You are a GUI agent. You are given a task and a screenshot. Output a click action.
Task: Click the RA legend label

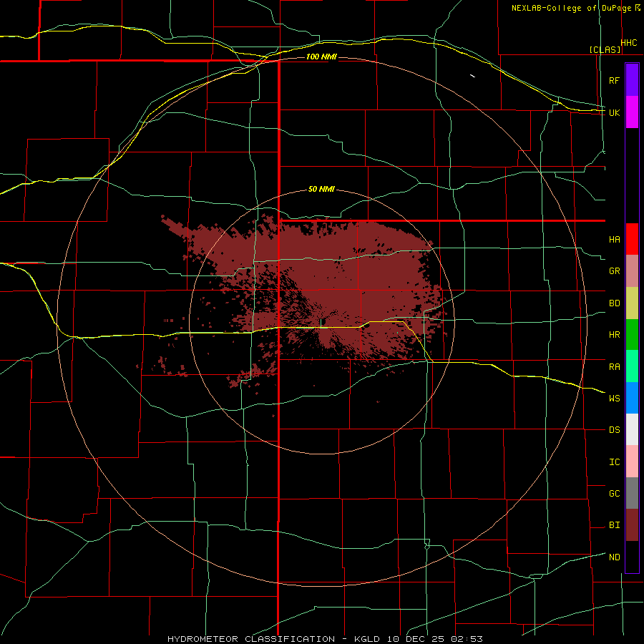(x=614, y=367)
